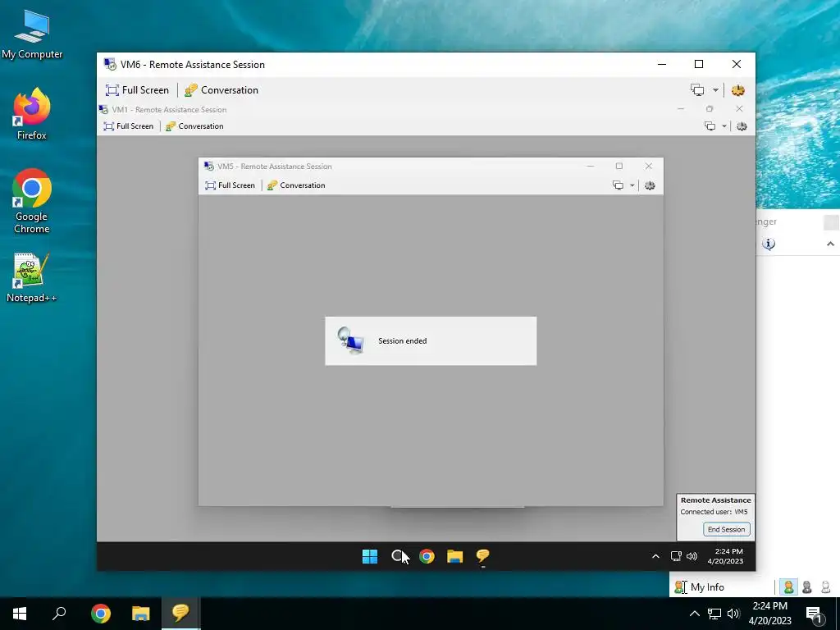
Task: Close the VM1 Remote Assistance window
Action: tap(739, 109)
